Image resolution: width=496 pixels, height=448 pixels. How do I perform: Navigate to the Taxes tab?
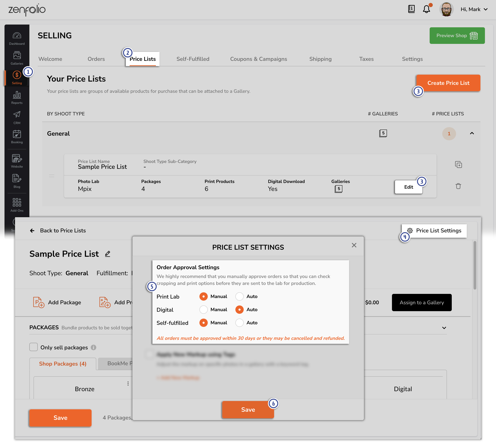pyautogui.click(x=366, y=59)
